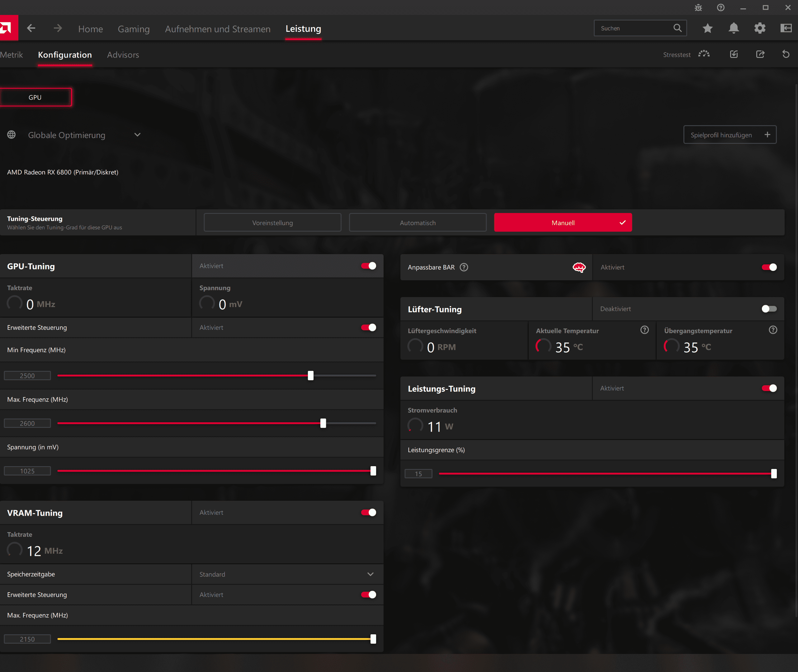Enable the Lüfter-Tuning toggle
798x672 pixels.
point(769,309)
